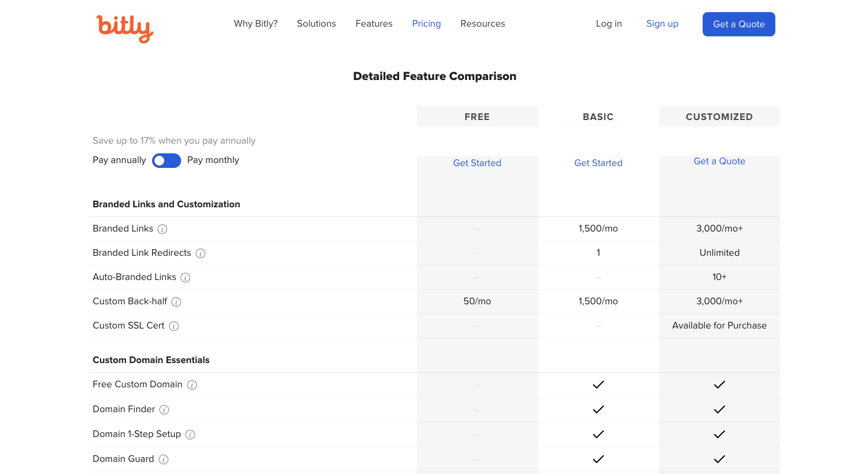Click info icon next to Branded Link Redirects
The width and height of the screenshot is (868, 474).
pos(200,253)
